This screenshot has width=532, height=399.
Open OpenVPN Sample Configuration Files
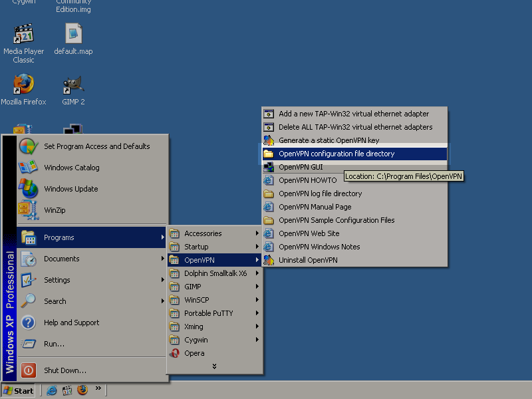click(354, 220)
